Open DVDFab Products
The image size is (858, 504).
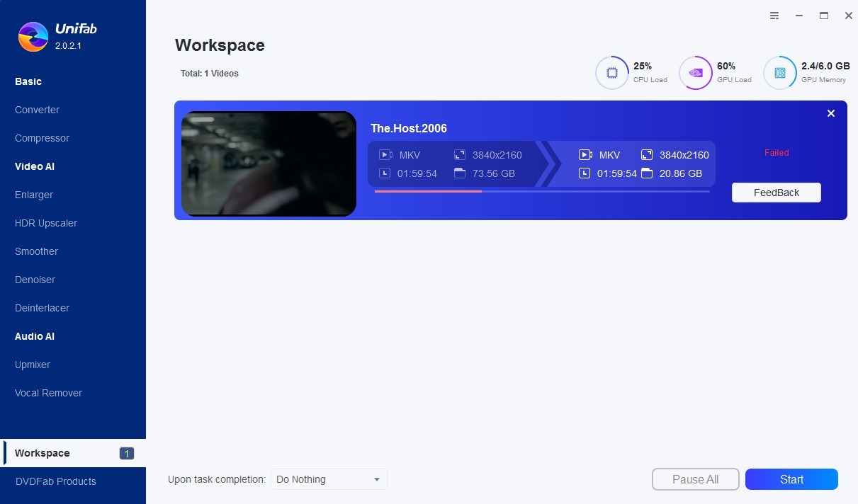(x=55, y=481)
